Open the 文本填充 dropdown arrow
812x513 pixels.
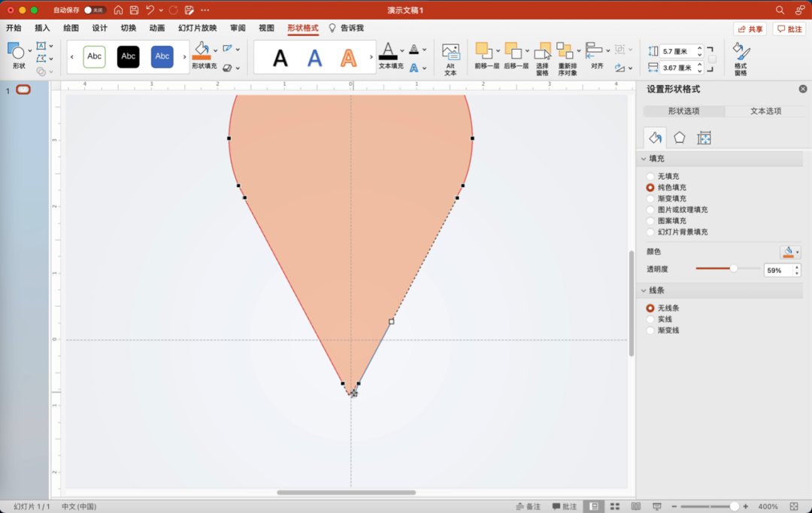(401, 51)
